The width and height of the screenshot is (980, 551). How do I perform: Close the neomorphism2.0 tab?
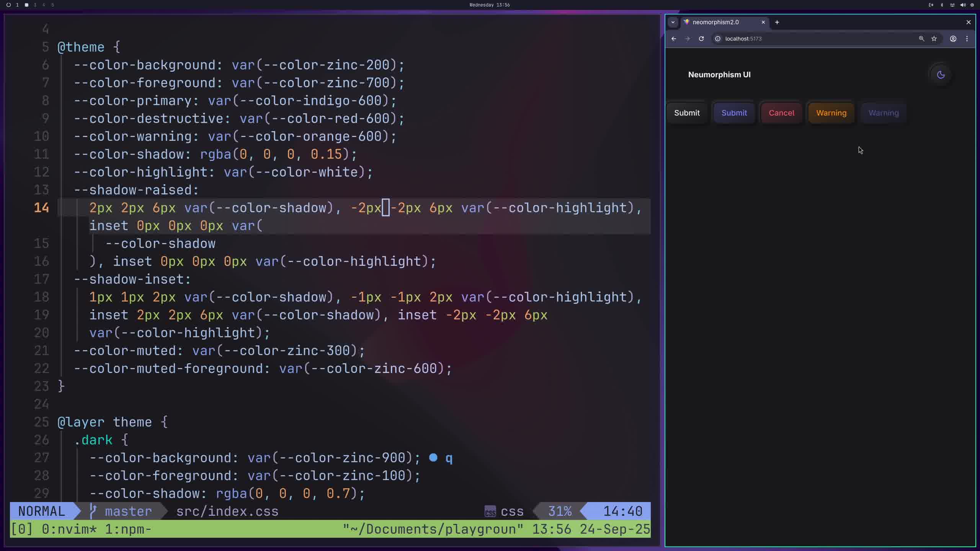[x=763, y=22]
